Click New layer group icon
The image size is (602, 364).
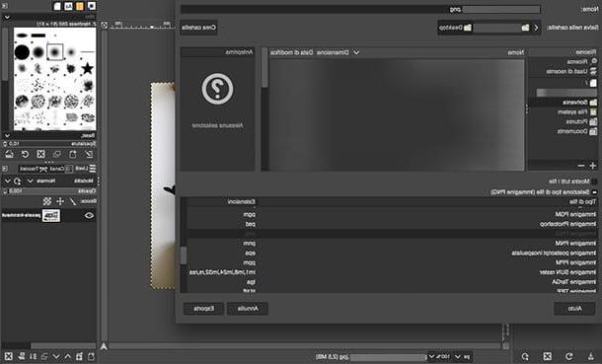pos(80,357)
